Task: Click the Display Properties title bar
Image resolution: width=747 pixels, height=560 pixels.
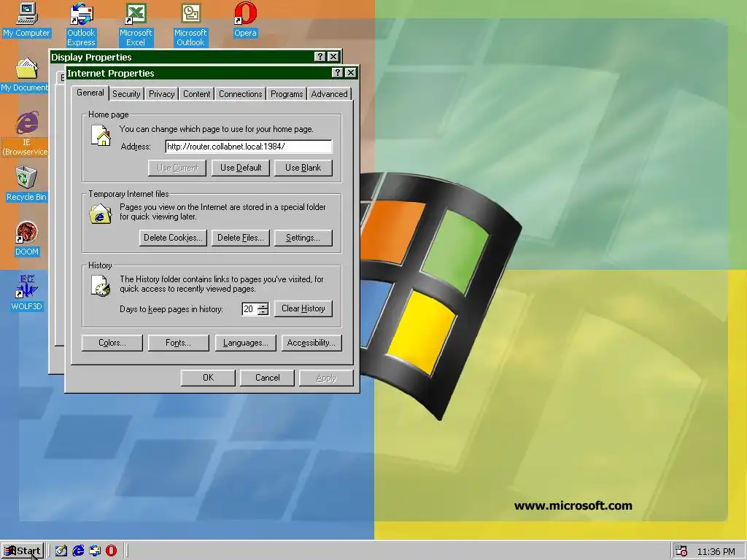Action: 181,57
